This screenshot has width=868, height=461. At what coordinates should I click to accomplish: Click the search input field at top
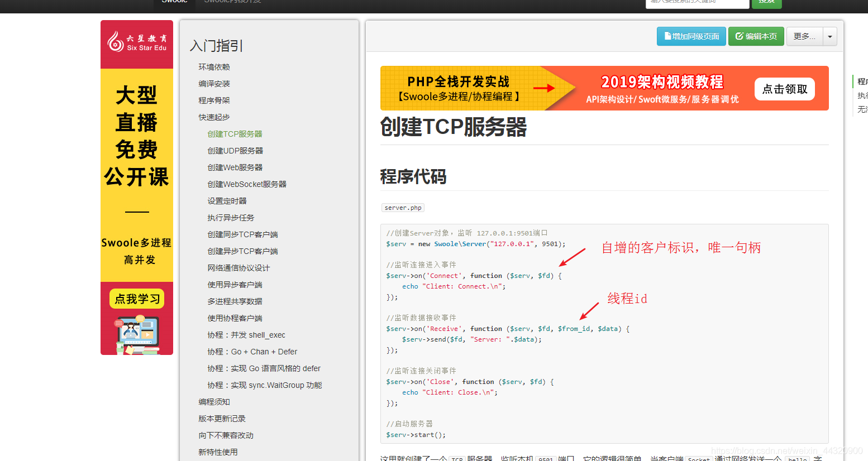697,3
